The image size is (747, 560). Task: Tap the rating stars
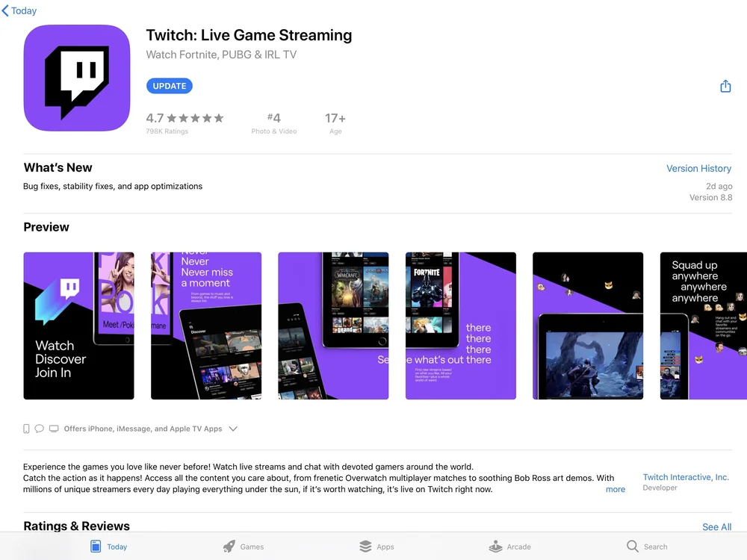coord(195,118)
